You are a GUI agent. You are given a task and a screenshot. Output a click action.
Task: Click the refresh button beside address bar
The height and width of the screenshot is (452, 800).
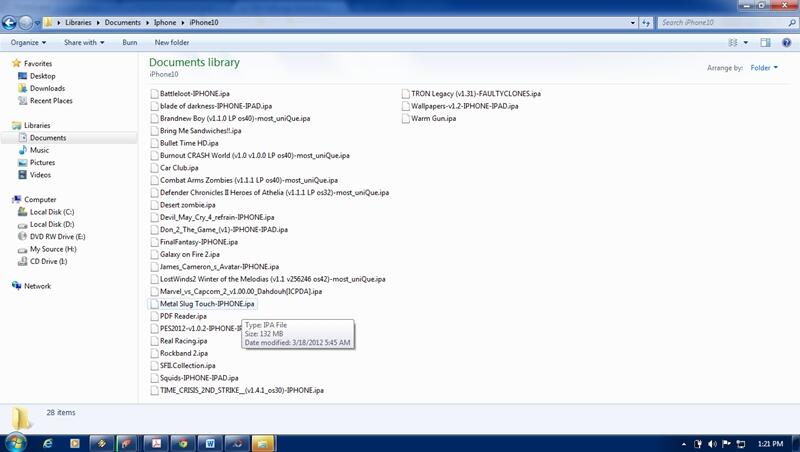point(646,22)
